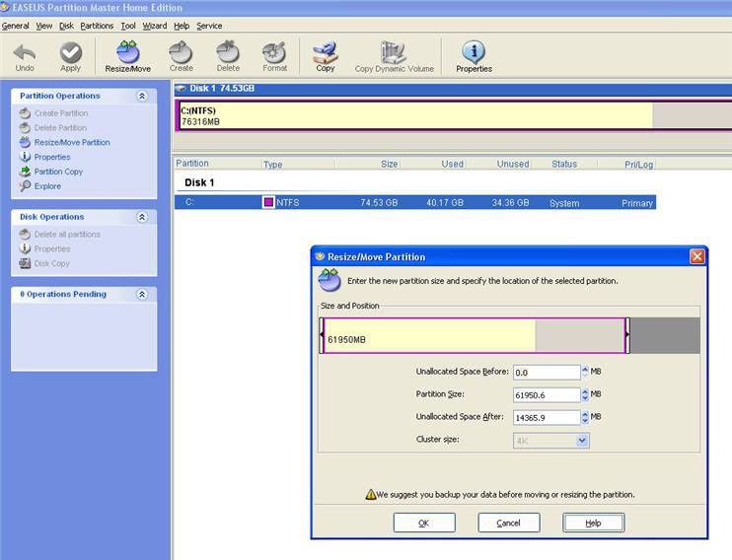The width and height of the screenshot is (732, 560).
Task: Open the View menu
Action: pyautogui.click(x=44, y=26)
